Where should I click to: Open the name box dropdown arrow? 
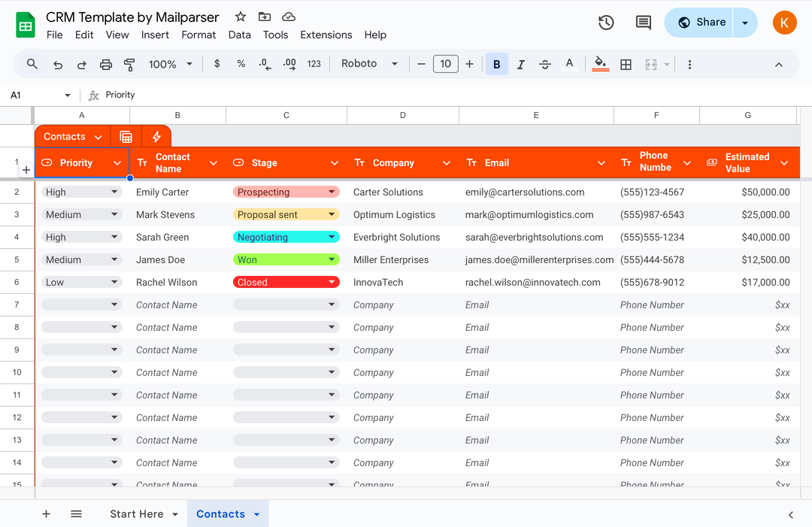pyautogui.click(x=68, y=95)
